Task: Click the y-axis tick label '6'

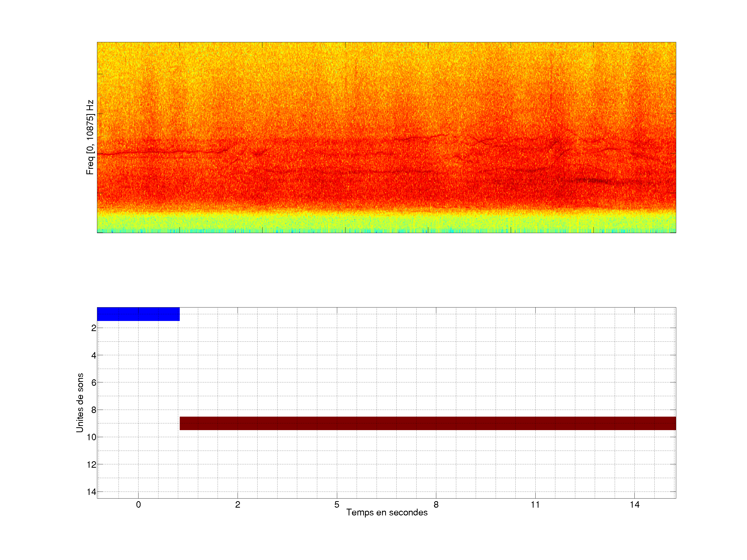Action: coord(94,382)
